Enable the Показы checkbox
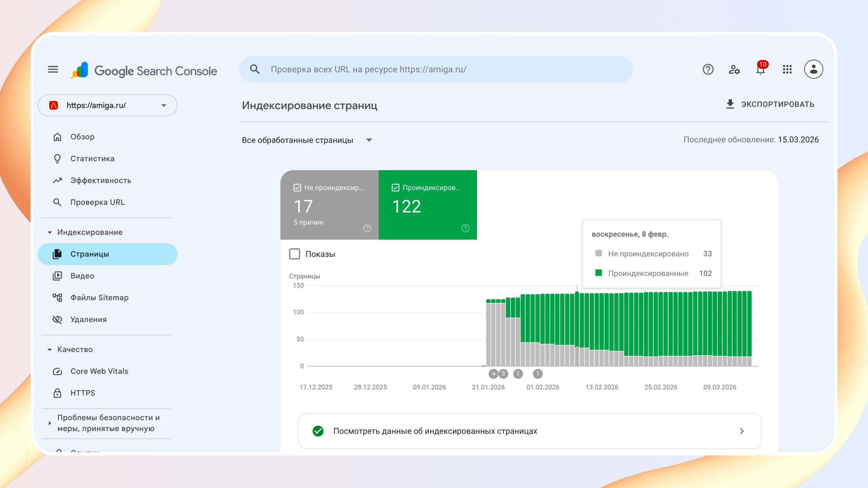Screen dimensions: 868x488 (295, 254)
